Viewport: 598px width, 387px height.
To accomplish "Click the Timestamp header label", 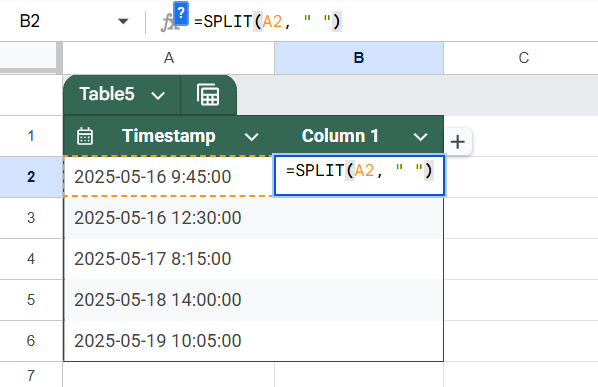I will [169, 136].
